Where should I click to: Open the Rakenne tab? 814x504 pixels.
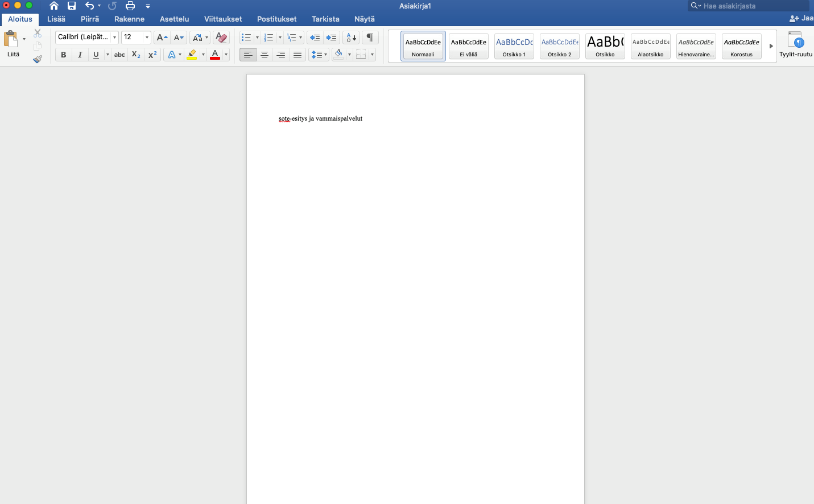129,19
